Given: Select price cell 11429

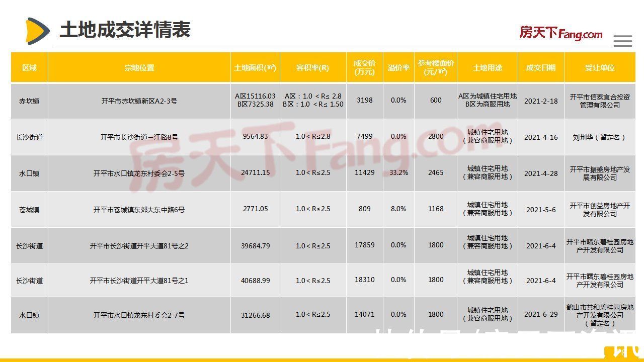Looking at the screenshot, I should pyautogui.click(x=364, y=172).
